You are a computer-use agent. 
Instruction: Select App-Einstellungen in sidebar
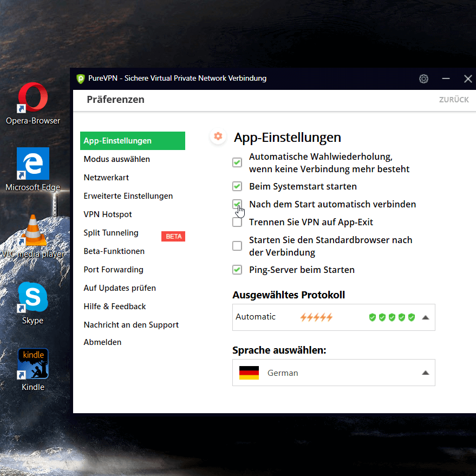[132, 141]
